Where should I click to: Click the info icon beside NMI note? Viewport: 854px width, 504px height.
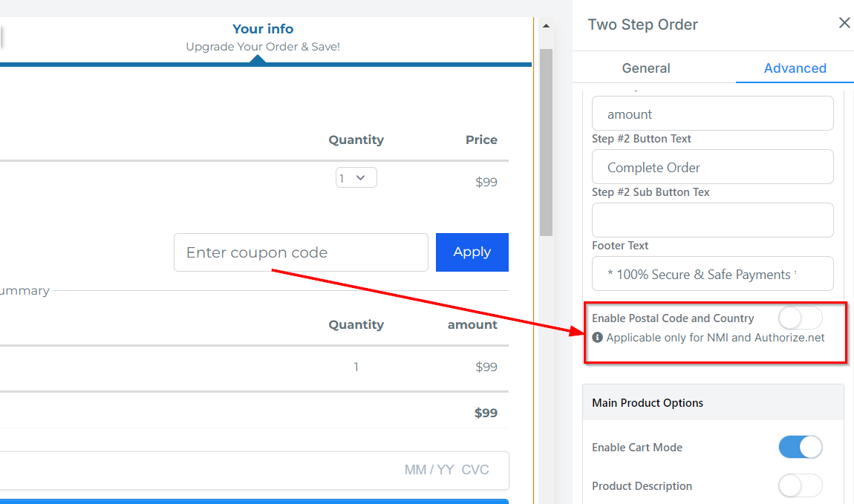point(598,338)
